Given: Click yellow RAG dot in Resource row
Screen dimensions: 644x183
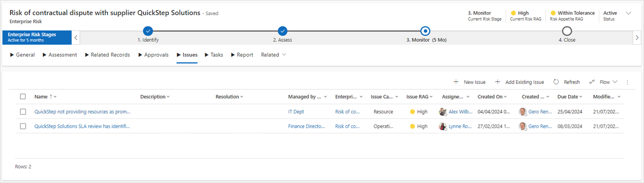Looking at the screenshot, I should click(412, 112).
